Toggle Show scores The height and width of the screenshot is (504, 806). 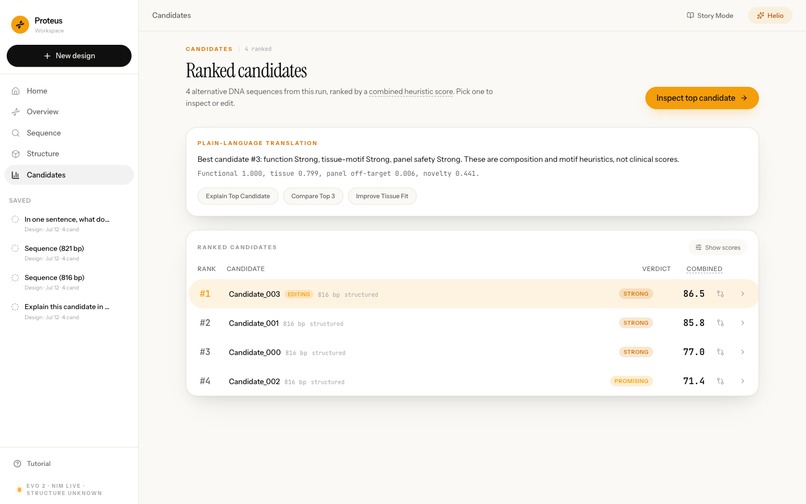tap(718, 247)
